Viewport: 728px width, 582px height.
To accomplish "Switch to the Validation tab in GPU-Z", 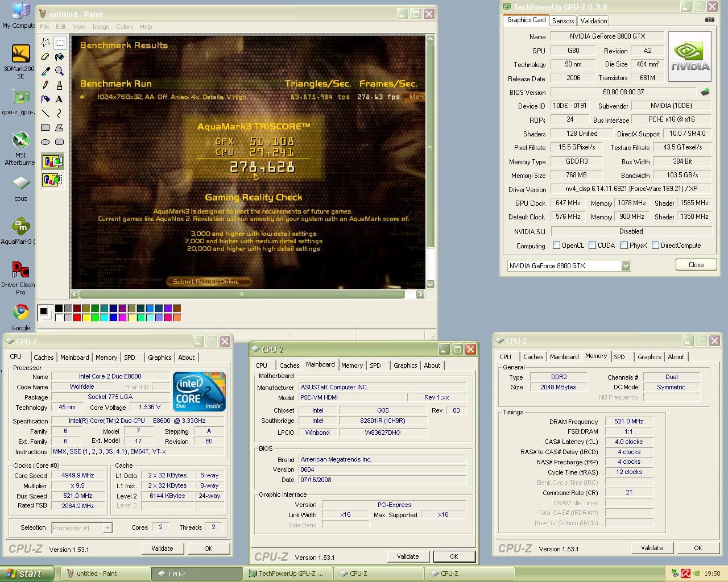I will [594, 21].
